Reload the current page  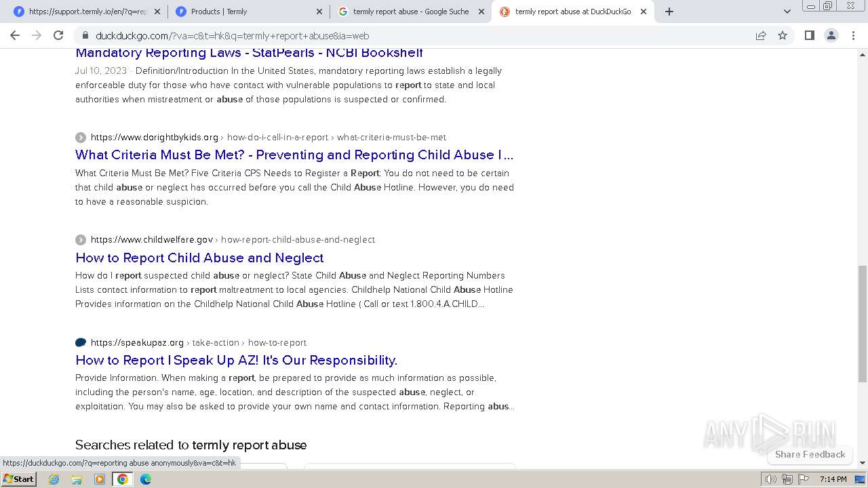click(x=58, y=35)
